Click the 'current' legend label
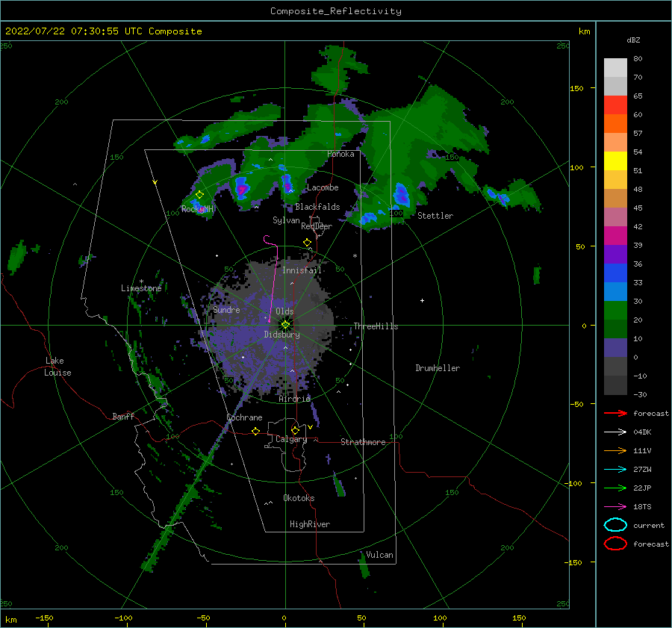The image size is (672, 628). pos(649,525)
